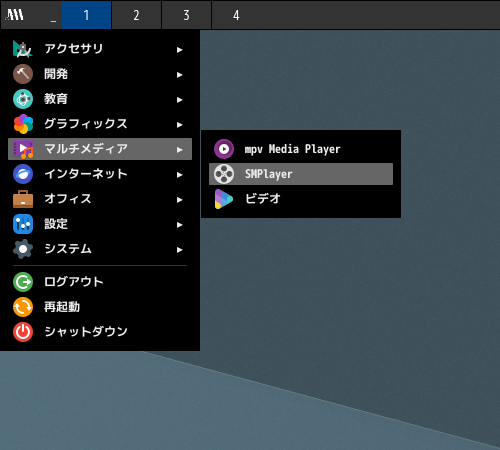
Task: Click the SMPlayer film reel icon
Action: [x=224, y=174]
